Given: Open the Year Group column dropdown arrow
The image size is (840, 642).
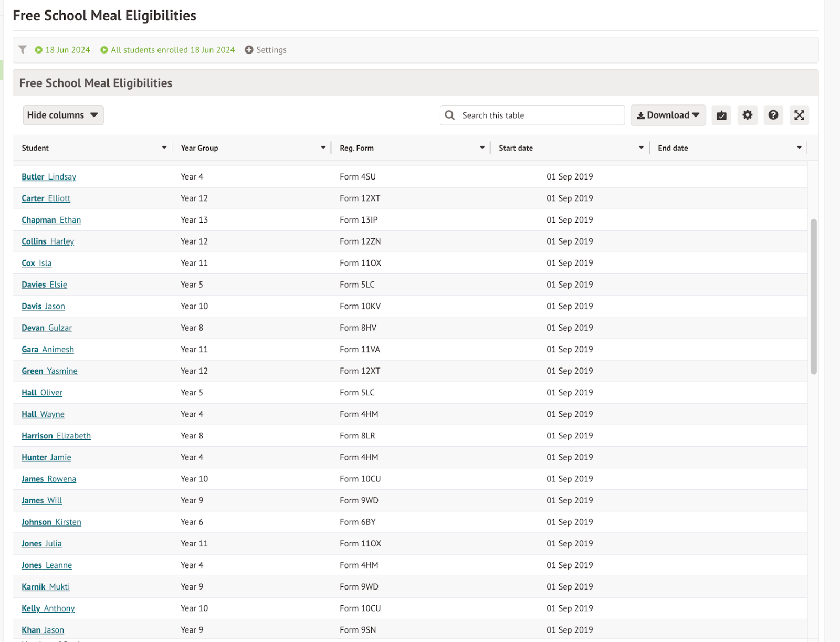Looking at the screenshot, I should click(323, 148).
